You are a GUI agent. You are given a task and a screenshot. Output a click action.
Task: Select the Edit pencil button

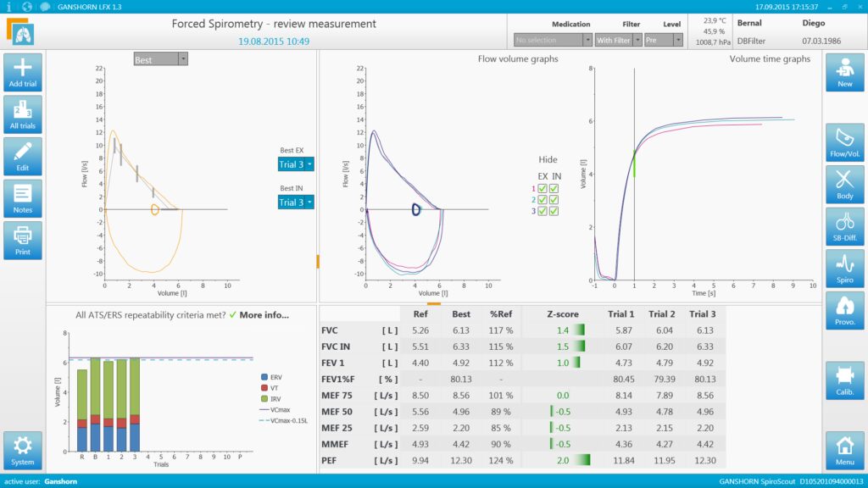[x=23, y=157]
